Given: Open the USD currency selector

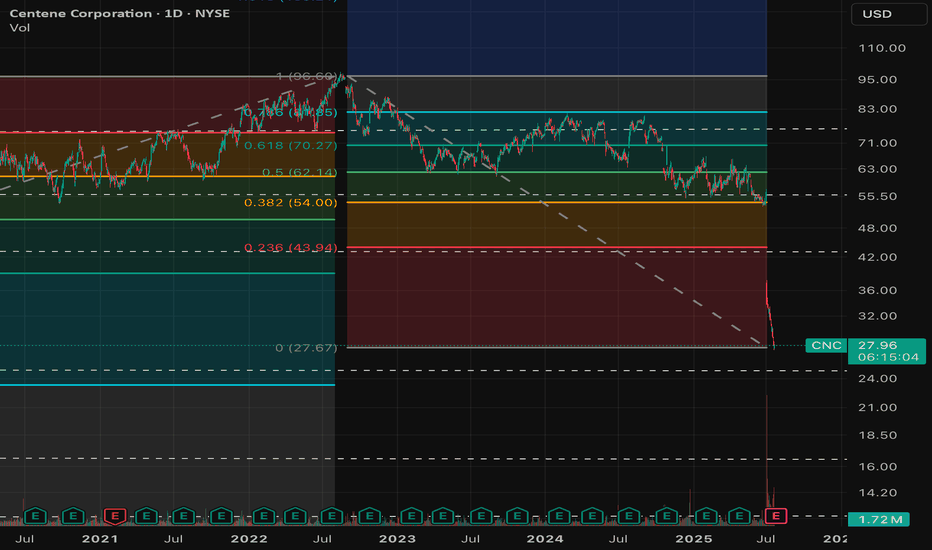Looking at the screenshot, I should tap(889, 14).
